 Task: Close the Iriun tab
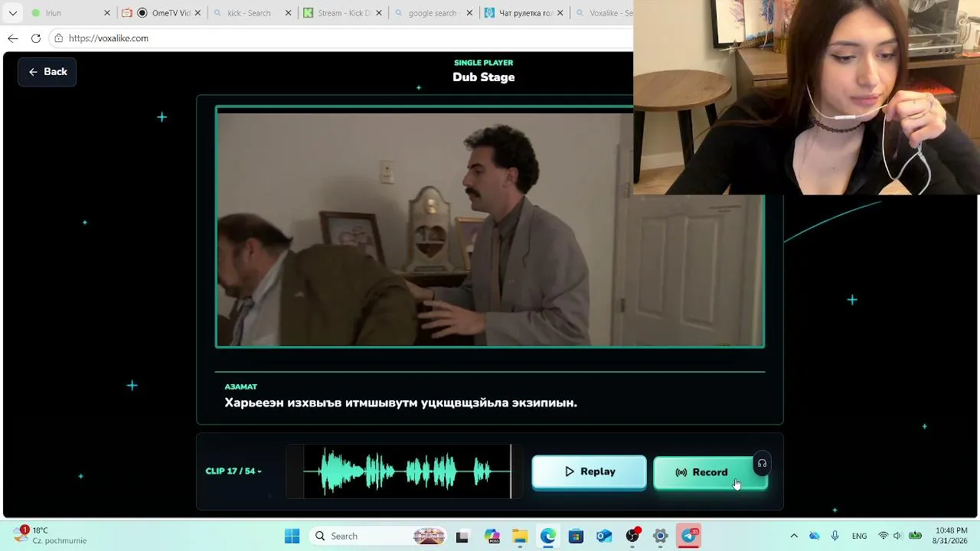pos(107,13)
